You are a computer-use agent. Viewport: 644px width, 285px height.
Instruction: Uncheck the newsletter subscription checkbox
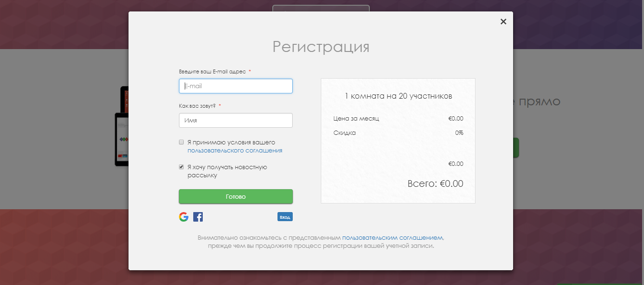pyautogui.click(x=181, y=167)
